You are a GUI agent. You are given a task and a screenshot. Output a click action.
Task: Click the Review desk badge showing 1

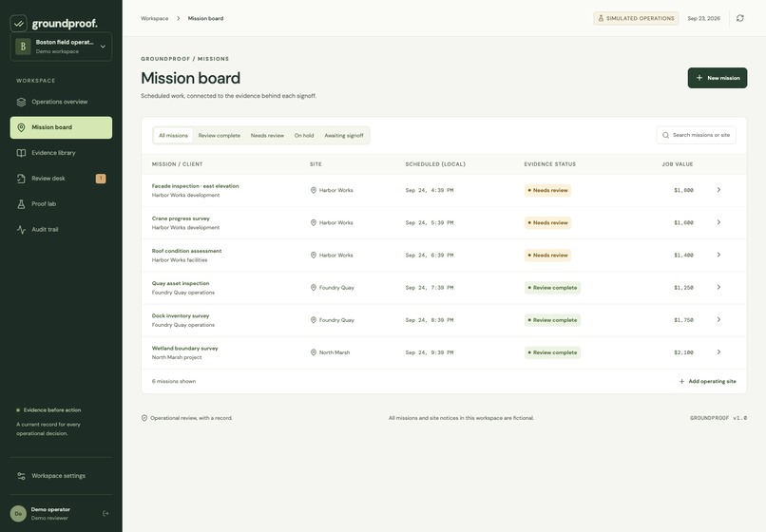[101, 179]
